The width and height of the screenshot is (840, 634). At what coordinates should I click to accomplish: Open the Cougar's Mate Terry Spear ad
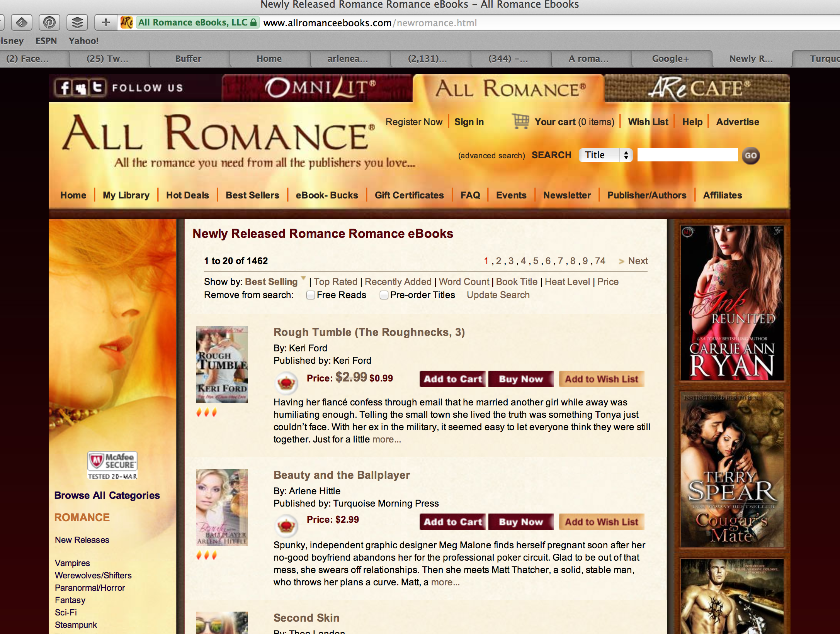[x=732, y=470]
